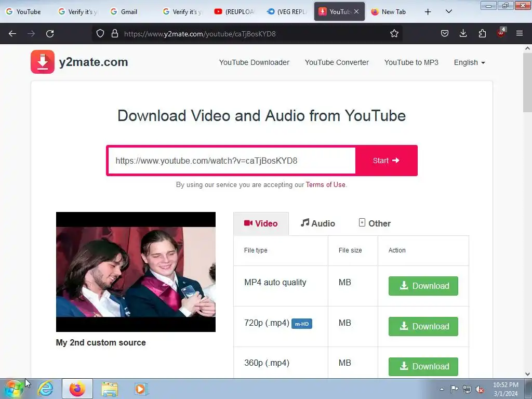Click the video preview thumbnail
Image resolution: width=532 pixels, height=399 pixels.
[x=136, y=272]
